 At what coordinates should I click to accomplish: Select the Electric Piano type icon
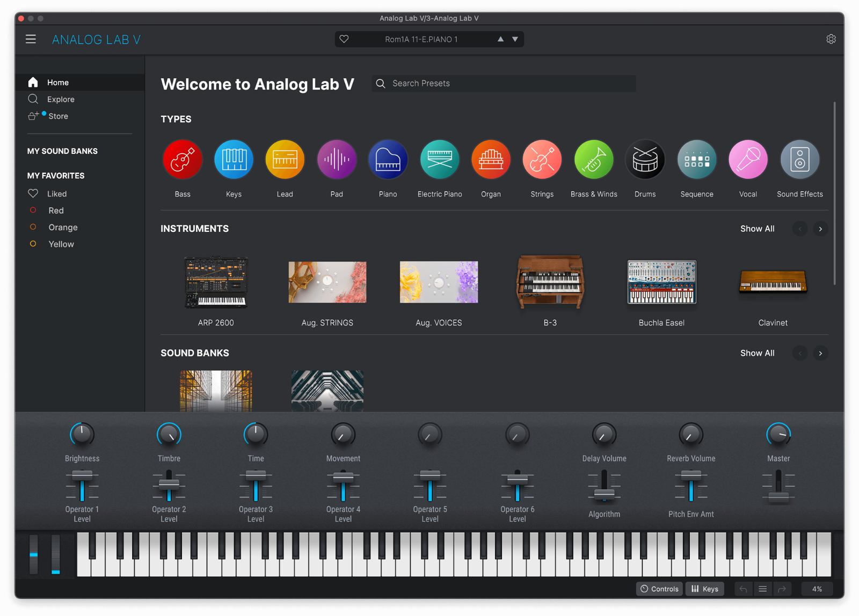click(440, 159)
